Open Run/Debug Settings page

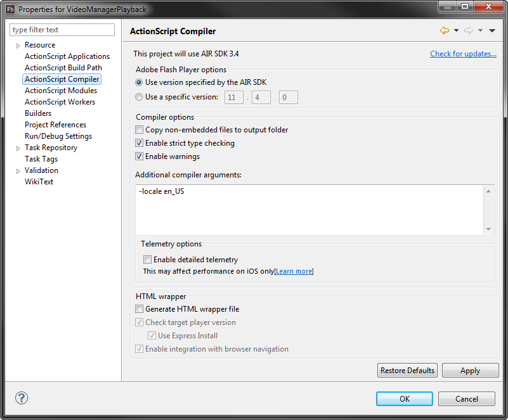point(58,136)
